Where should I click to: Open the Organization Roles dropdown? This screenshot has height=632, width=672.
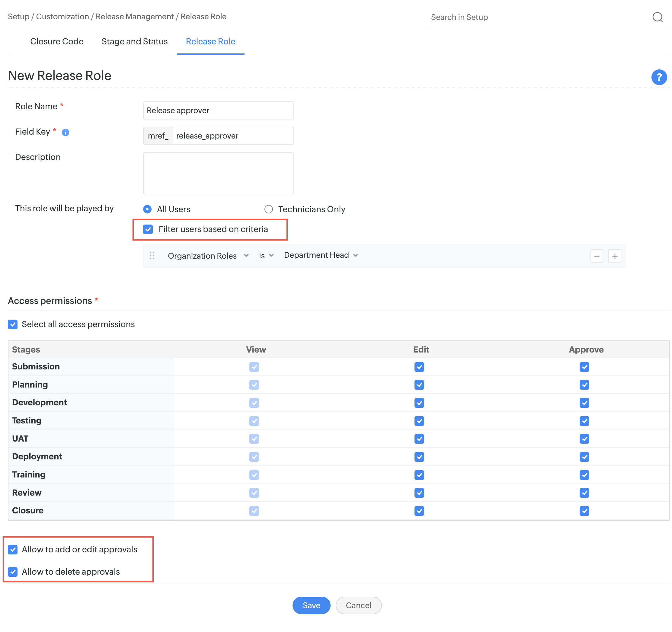click(208, 256)
